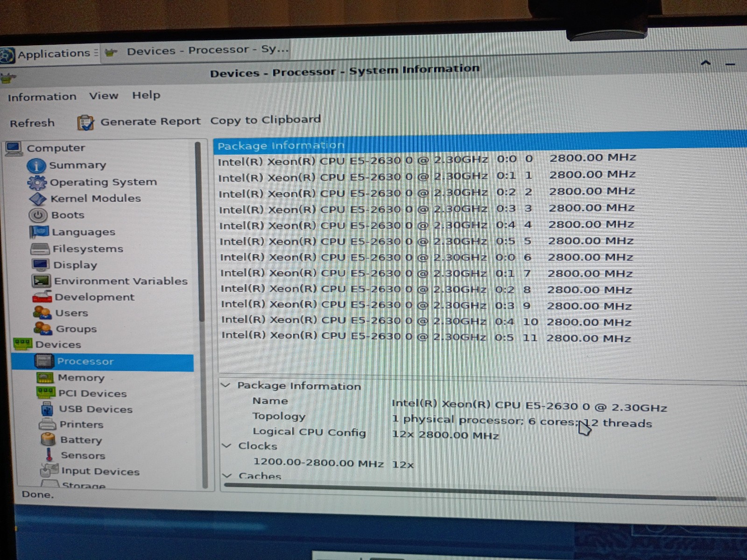The height and width of the screenshot is (560, 747).
Task: Open the Kernel Modules icon entry
Action: 38,199
